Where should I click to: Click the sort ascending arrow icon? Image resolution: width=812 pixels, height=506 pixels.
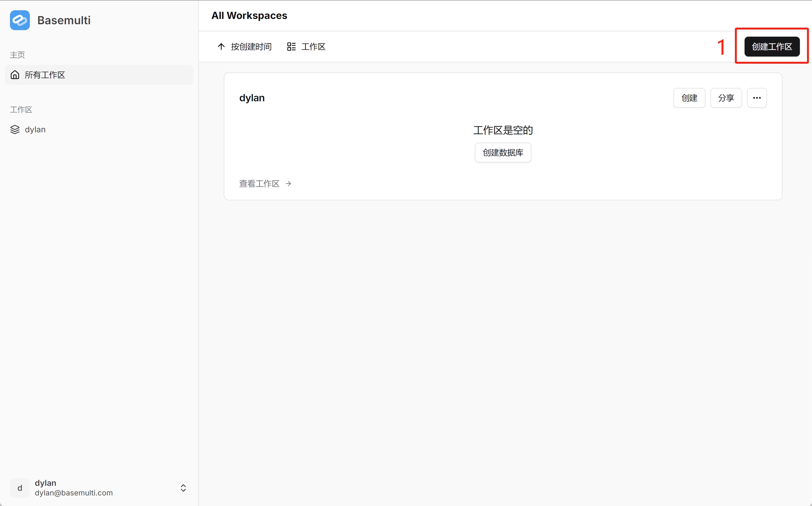pyautogui.click(x=220, y=47)
